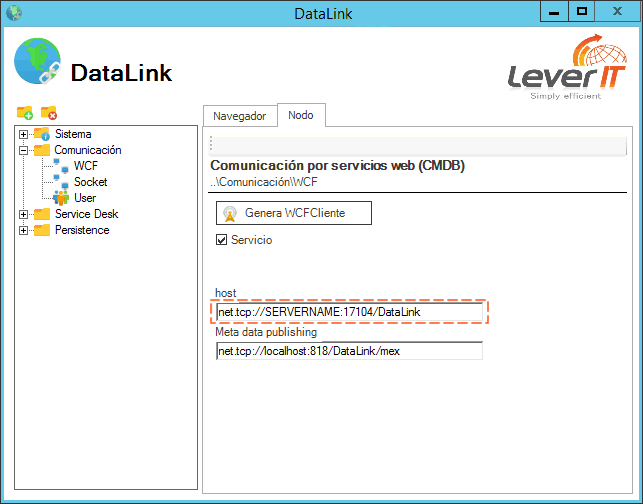
Task: Click the Genera WCFCliente button
Action: pos(294,213)
